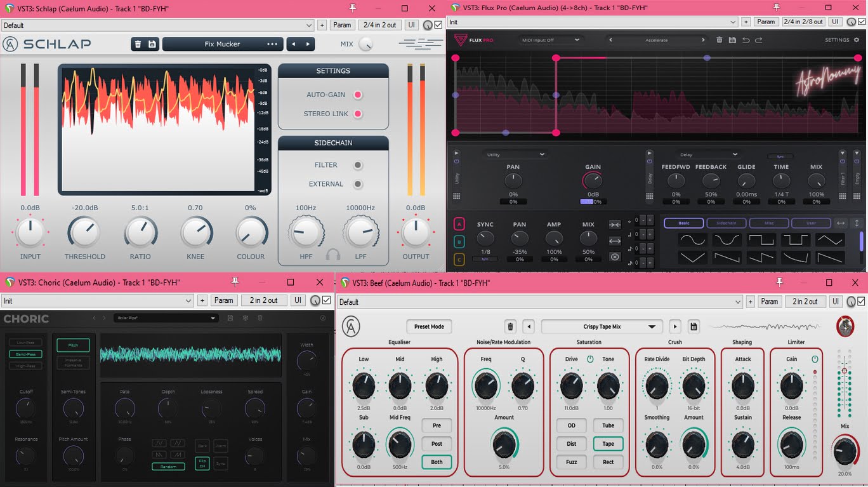Viewport: 868px width, 487px height.
Task: Open the Crispy Tape Mix preset dropdown in Beef
Action: tap(601, 326)
